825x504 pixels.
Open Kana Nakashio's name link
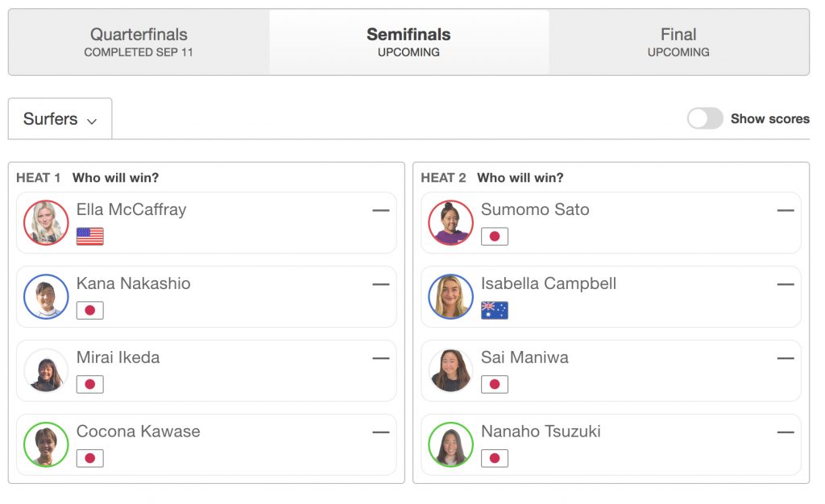click(x=133, y=283)
